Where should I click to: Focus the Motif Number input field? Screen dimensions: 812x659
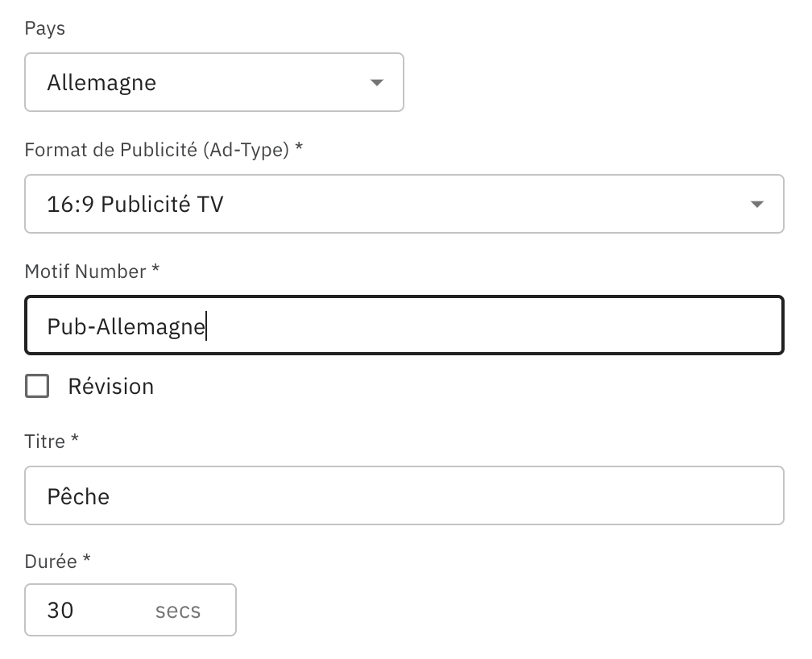404,325
